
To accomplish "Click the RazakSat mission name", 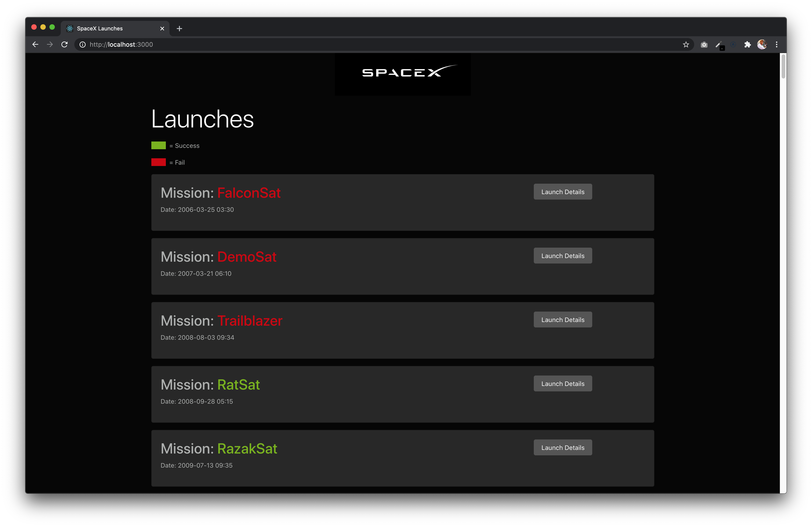I will tap(247, 449).
